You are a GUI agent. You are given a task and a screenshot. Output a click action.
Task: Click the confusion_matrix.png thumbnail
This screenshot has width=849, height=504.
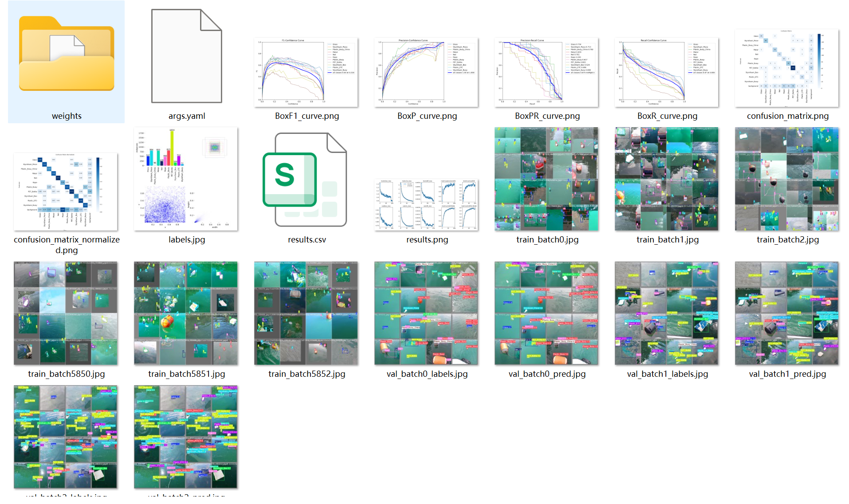(x=787, y=68)
